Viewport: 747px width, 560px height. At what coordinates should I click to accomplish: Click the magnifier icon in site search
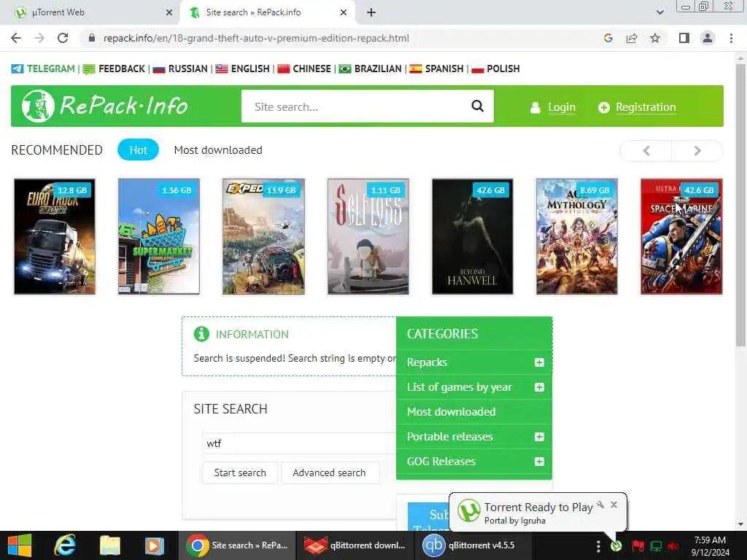(477, 106)
